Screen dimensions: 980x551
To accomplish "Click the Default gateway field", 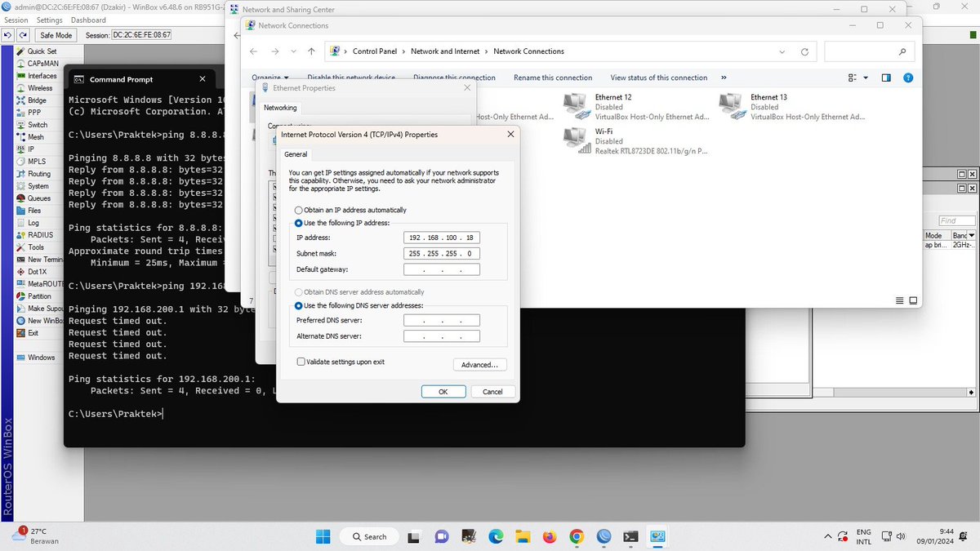I will click(x=442, y=269).
